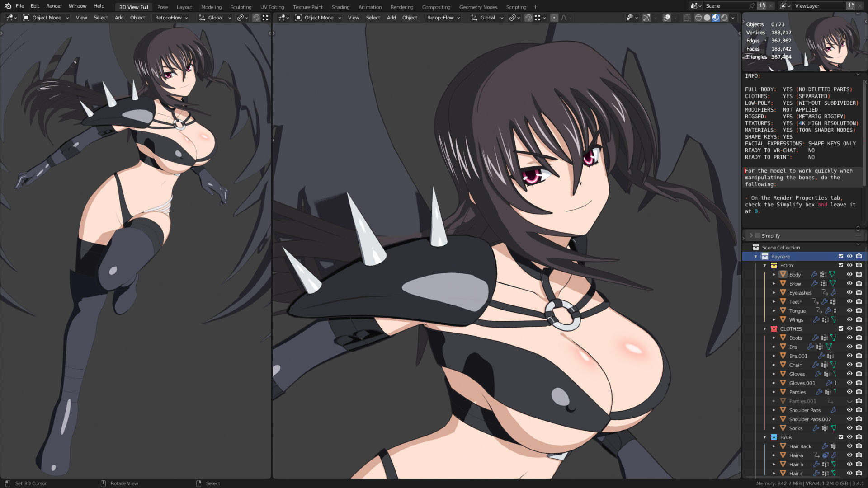Collapse the Raynare collection

point(755,256)
